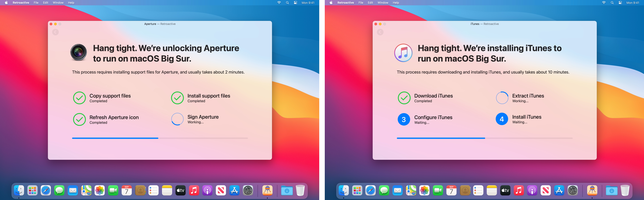644x200 pixels.
Task: Click the Sign Aperture working spinner
Action: coord(177,119)
